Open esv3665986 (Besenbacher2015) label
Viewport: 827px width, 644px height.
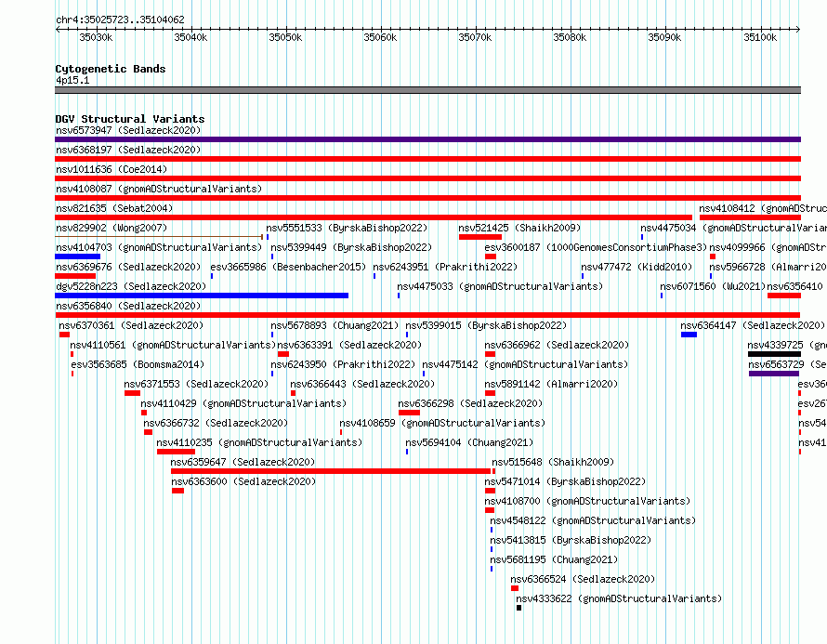[288, 267]
